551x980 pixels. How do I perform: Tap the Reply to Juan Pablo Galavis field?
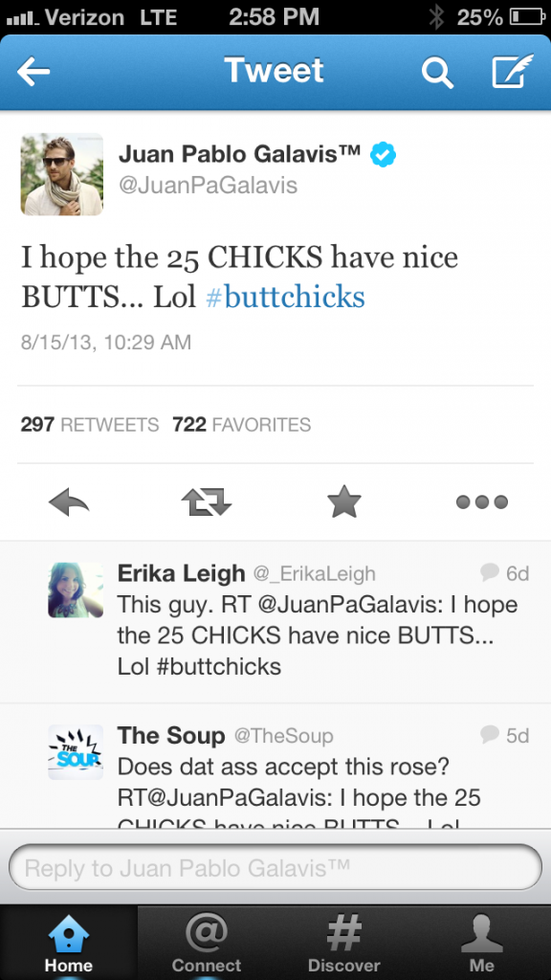[275, 867]
